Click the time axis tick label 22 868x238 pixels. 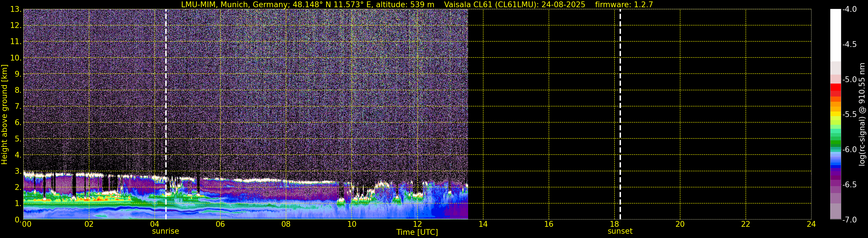coord(746,224)
